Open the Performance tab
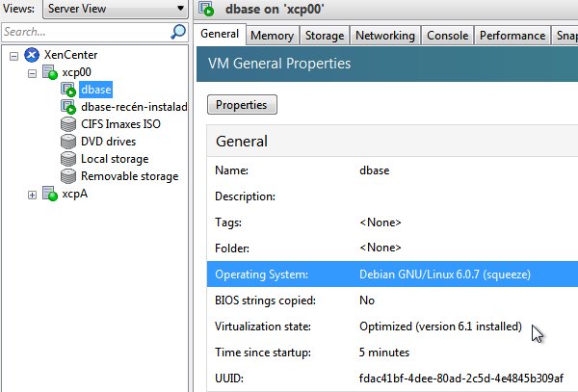This screenshot has height=392, width=578. (x=512, y=36)
